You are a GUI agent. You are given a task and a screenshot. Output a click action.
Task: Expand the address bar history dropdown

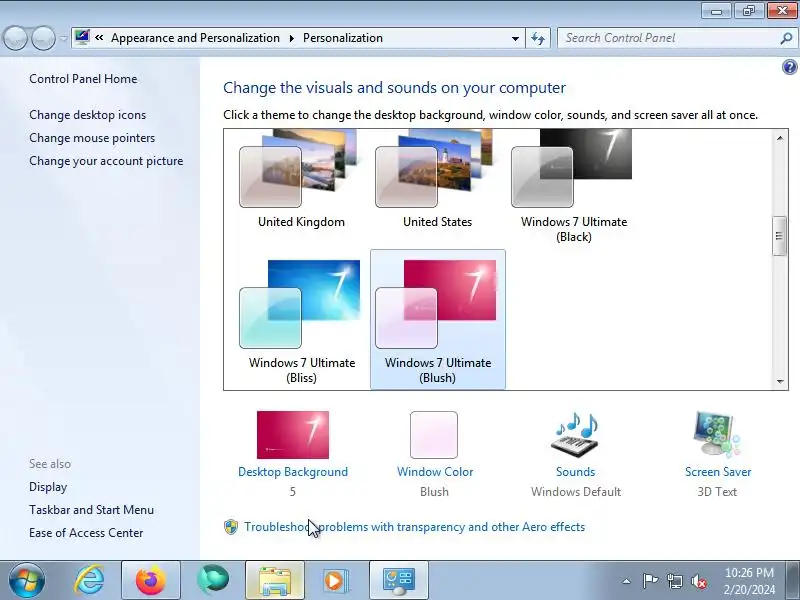click(515, 38)
